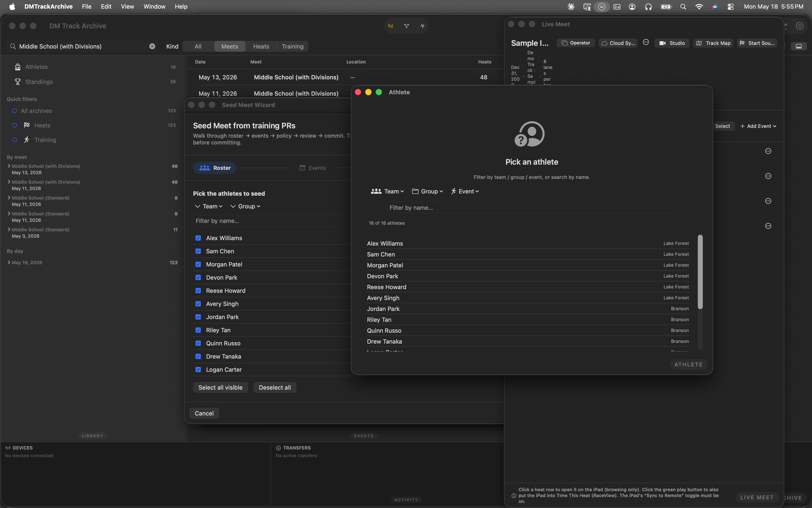Open the Team dropdown in the Seed Meet Wizard
This screenshot has width=812, height=508.
click(209, 206)
